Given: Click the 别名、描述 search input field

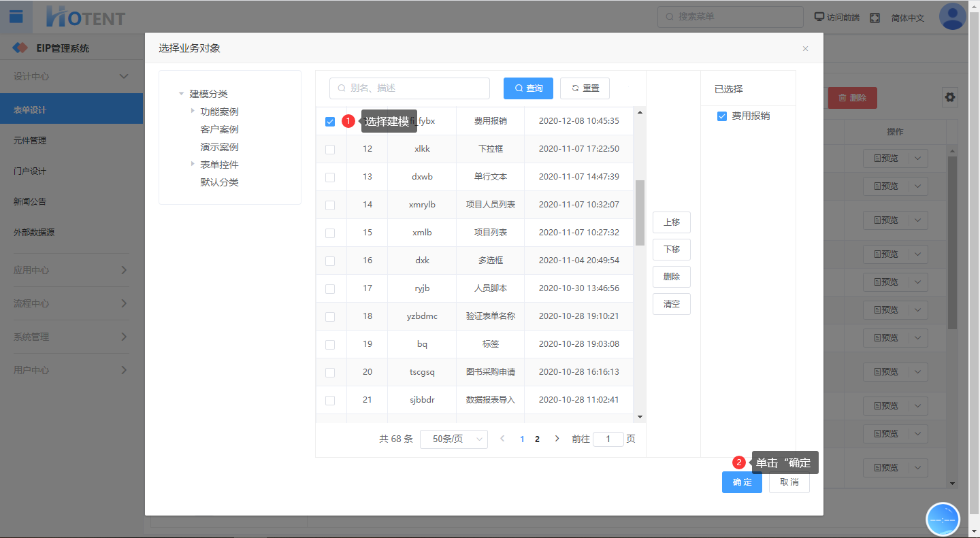Looking at the screenshot, I should (x=410, y=88).
